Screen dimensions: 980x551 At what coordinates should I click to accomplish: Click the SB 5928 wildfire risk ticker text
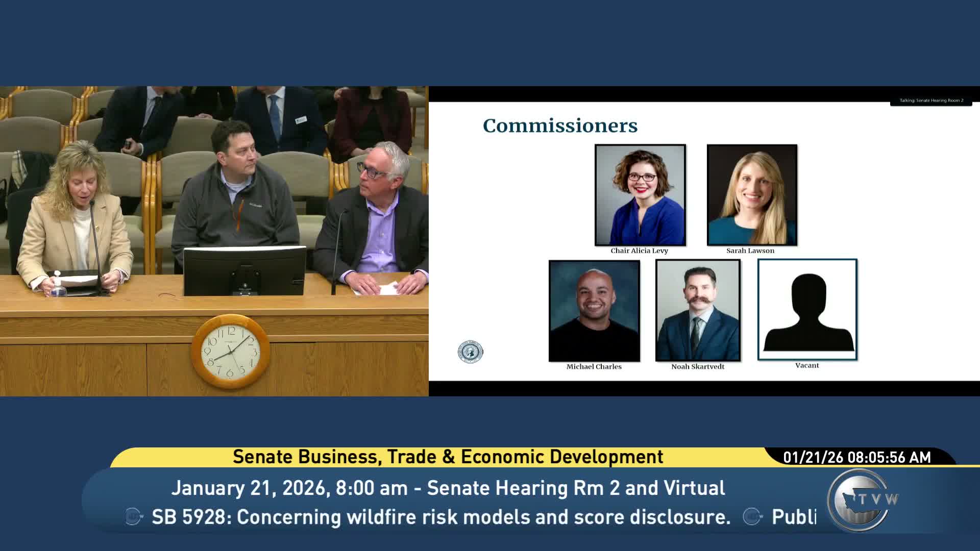[441, 517]
